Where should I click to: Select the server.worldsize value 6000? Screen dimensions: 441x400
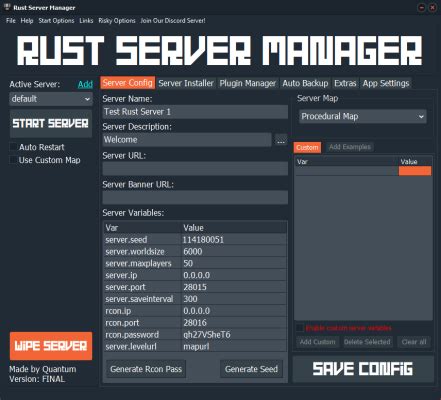coord(234,252)
